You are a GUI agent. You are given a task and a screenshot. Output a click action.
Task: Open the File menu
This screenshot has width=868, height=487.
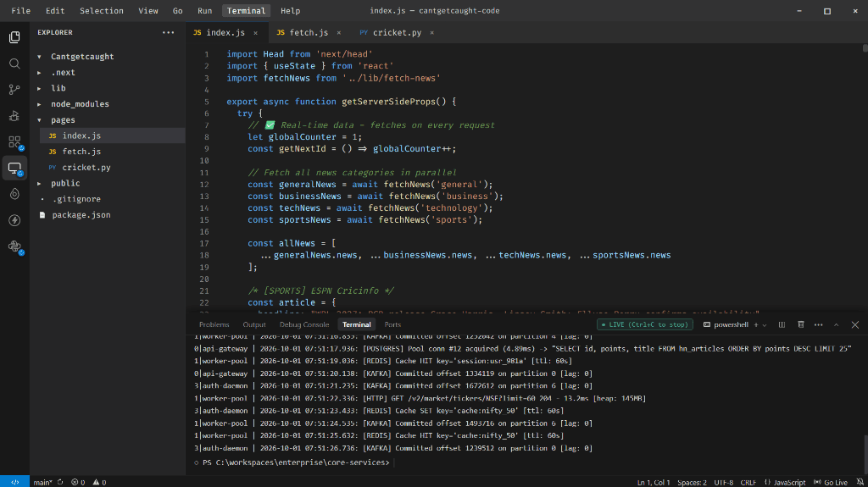21,10
